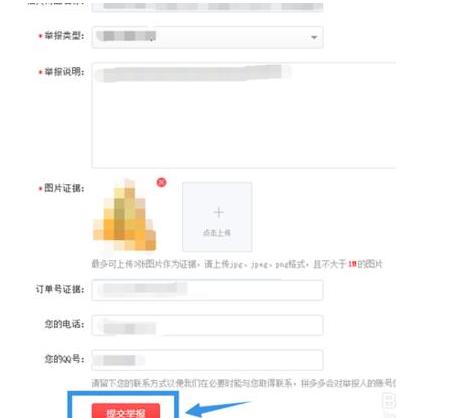Focus the 您的电话 phone number field
The height and width of the screenshot is (418, 457).
point(207,325)
